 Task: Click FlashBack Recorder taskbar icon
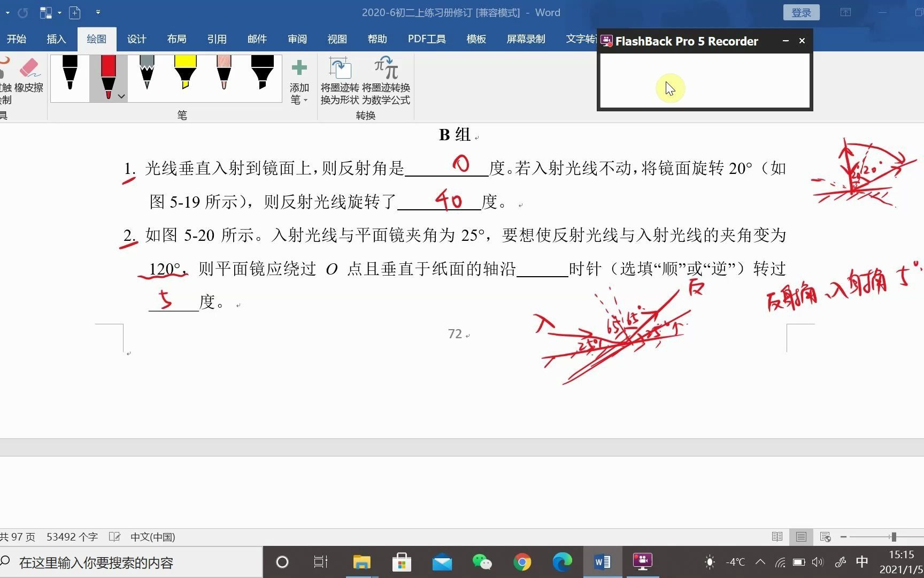point(642,562)
